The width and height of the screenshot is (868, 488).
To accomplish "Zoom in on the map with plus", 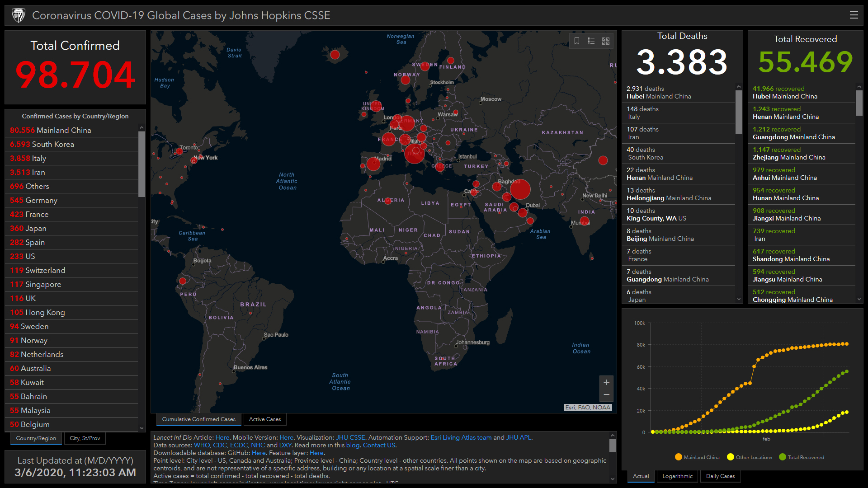I will tap(606, 382).
